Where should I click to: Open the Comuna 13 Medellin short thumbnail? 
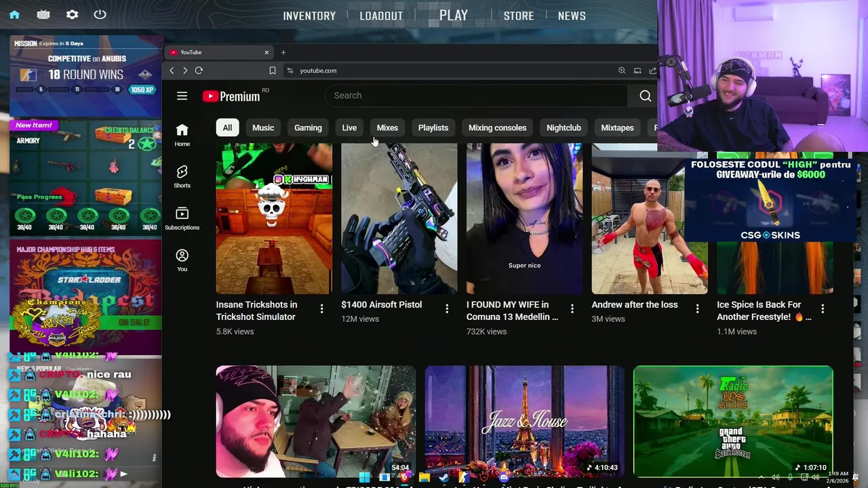(524, 218)
